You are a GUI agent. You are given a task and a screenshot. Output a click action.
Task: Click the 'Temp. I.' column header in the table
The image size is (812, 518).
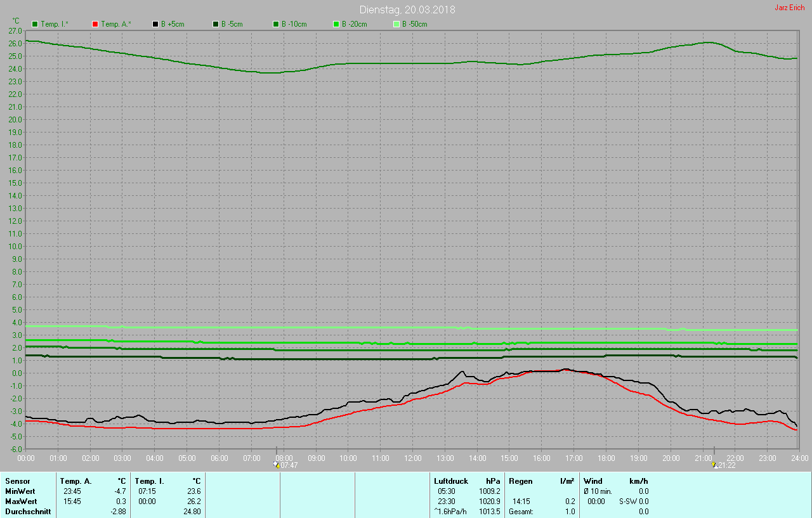pyautogui.click(x=150, y=481)
